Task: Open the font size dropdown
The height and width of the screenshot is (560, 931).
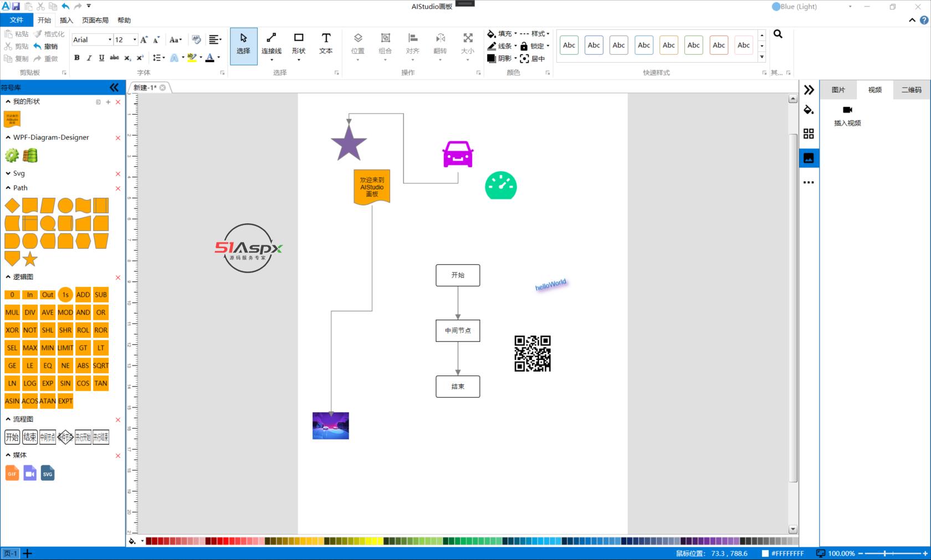Action: [135, 40]
